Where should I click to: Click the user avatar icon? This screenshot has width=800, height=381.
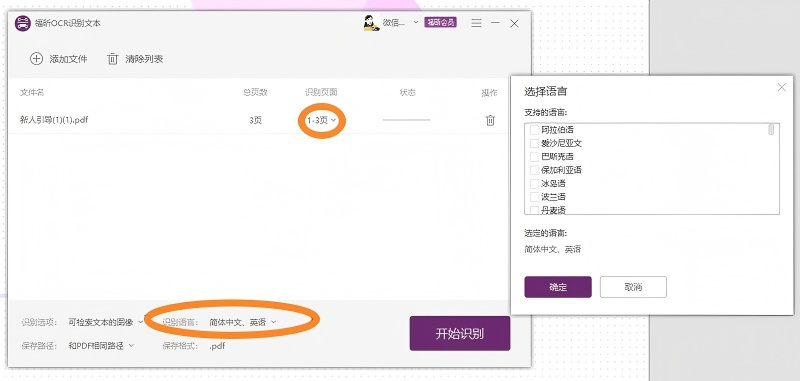click(371, 23)
